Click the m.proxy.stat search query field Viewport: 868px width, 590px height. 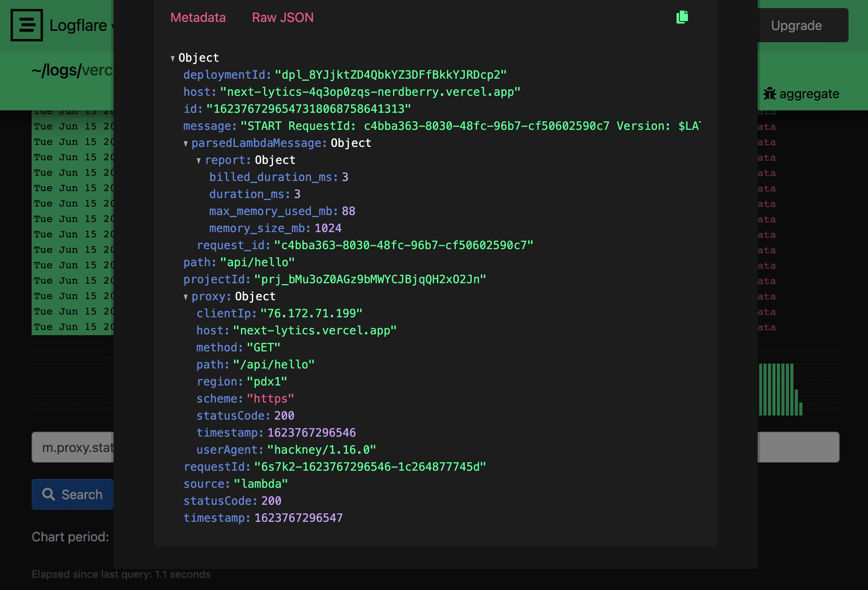[73, 447]
